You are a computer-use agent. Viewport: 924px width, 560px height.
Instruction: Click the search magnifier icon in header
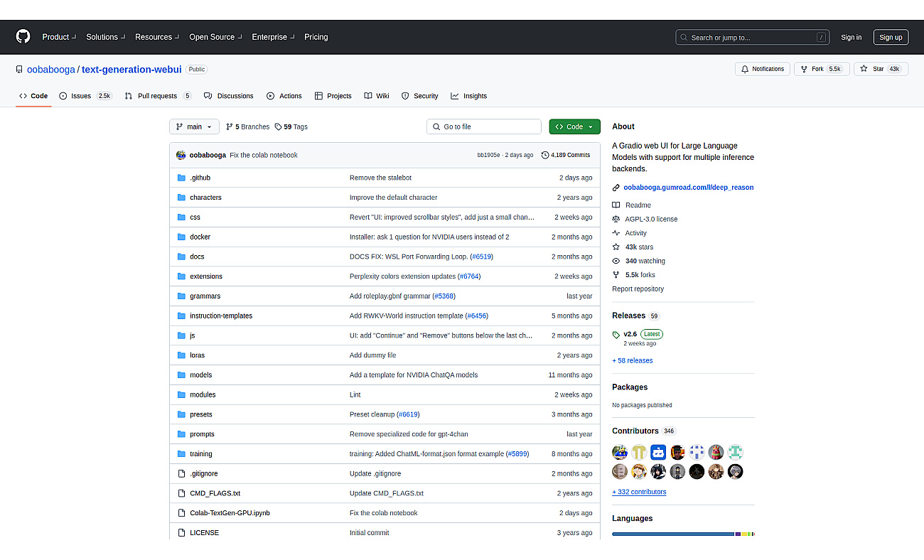[x=684, y=38]
